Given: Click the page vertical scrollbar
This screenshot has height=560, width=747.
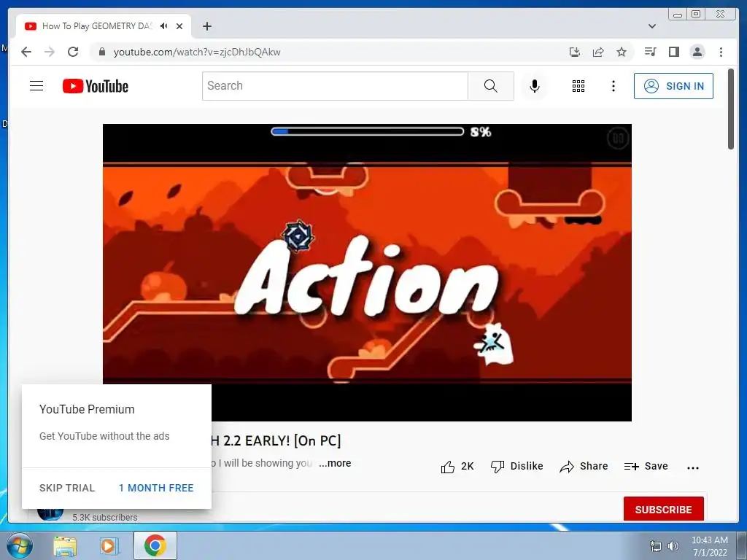Looking at the screenshot, I should 731,109.
